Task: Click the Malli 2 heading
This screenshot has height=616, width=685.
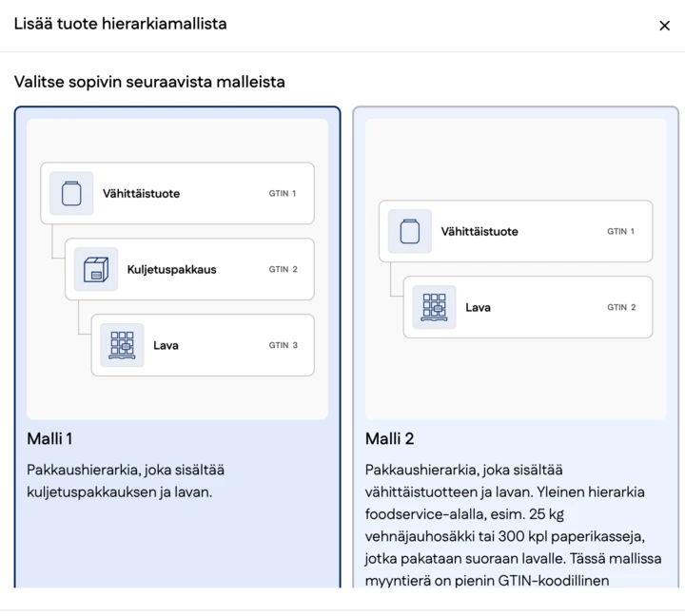Action: point(390,438)
